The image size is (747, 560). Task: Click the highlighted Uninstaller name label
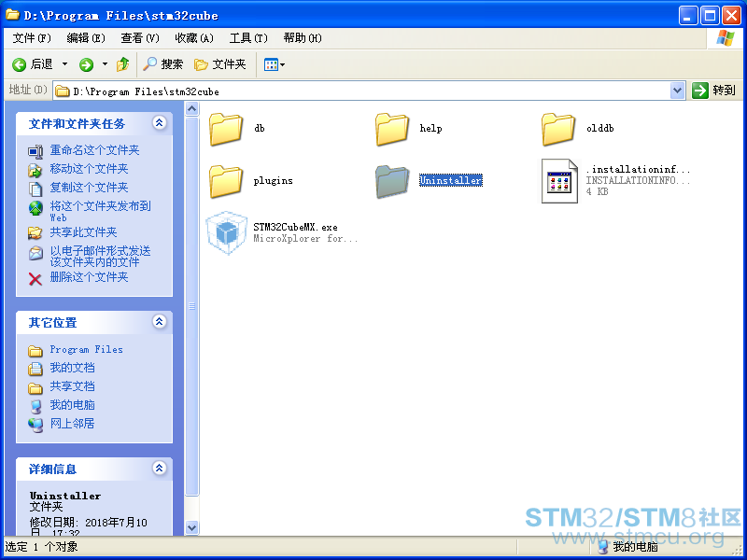451,180
